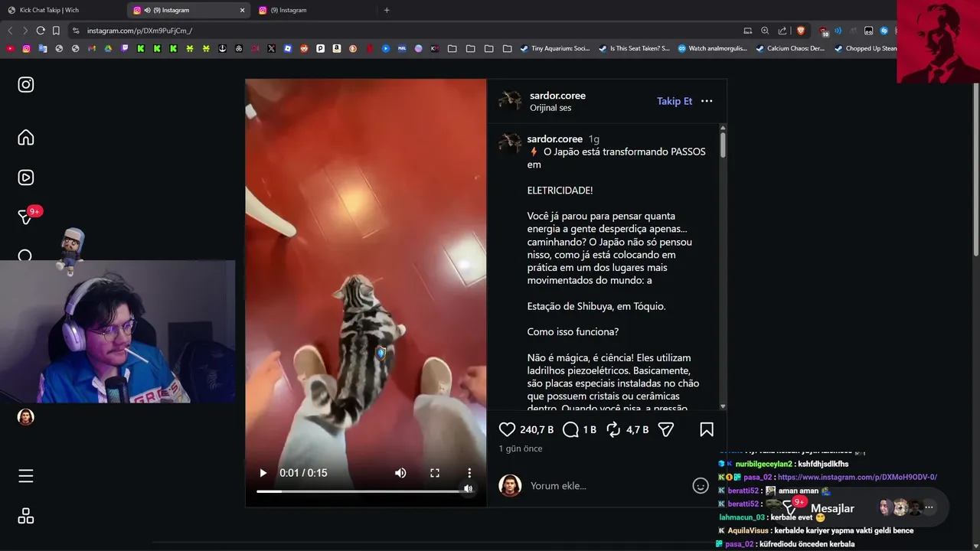
Task: Open the Mesajlar panel three-dots options
Action: (x=929, y=507)
